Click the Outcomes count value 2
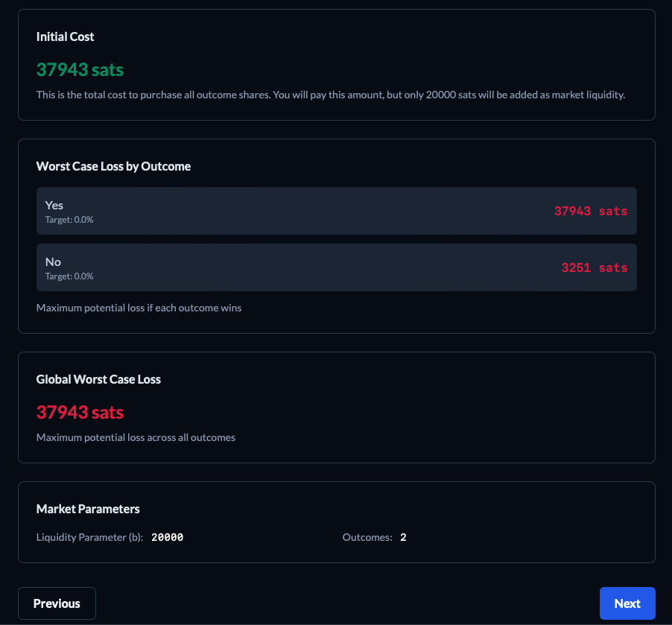Viewport: 672px width, 625px height. pos(403,537)
